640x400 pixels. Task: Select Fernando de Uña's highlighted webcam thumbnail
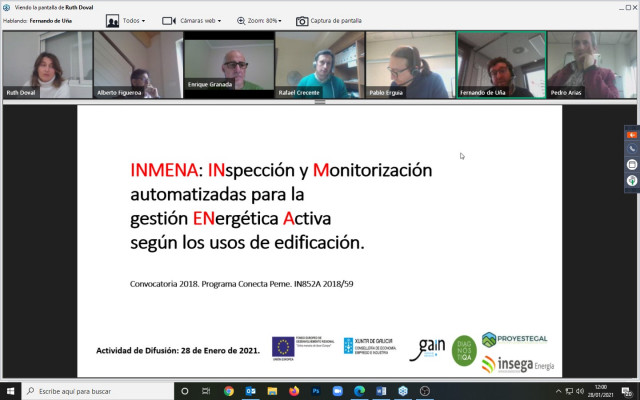(501, 65)
